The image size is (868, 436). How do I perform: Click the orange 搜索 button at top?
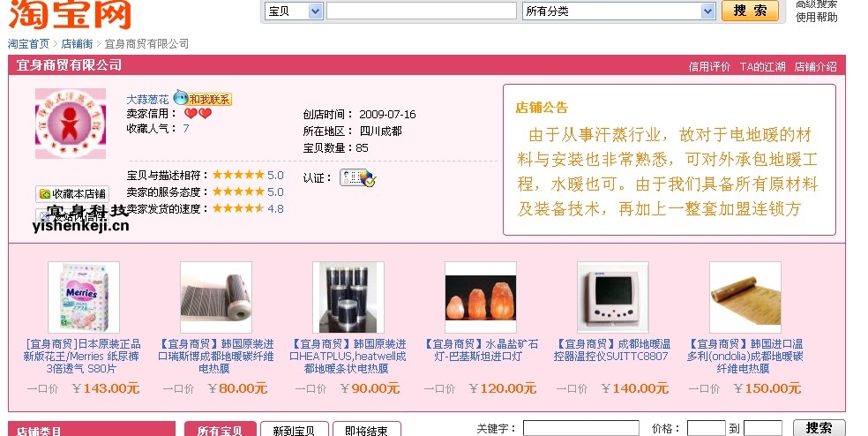coord(750,11)
